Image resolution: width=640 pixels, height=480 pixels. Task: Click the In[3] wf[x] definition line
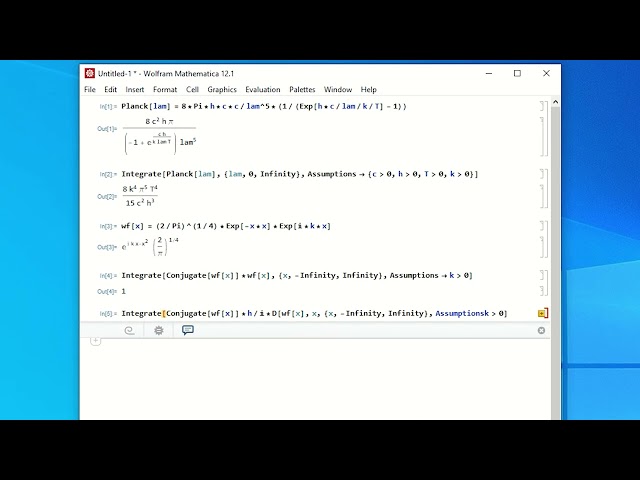226,226
